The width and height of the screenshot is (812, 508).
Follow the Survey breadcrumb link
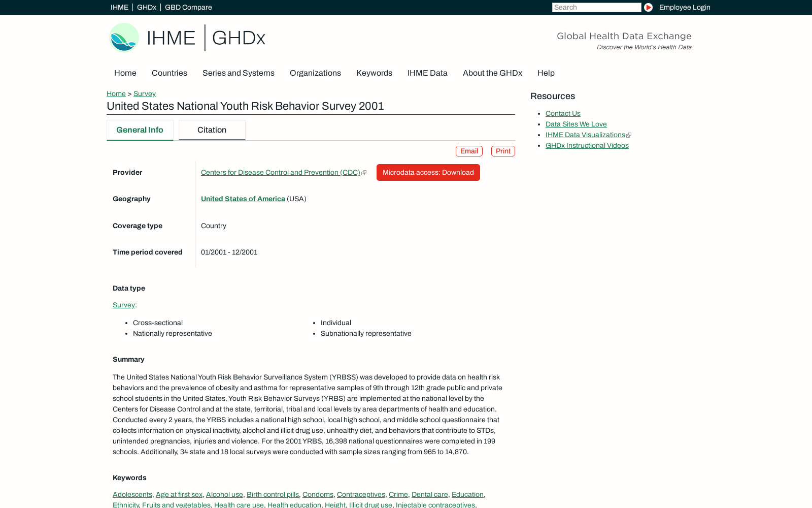point(145,93)
